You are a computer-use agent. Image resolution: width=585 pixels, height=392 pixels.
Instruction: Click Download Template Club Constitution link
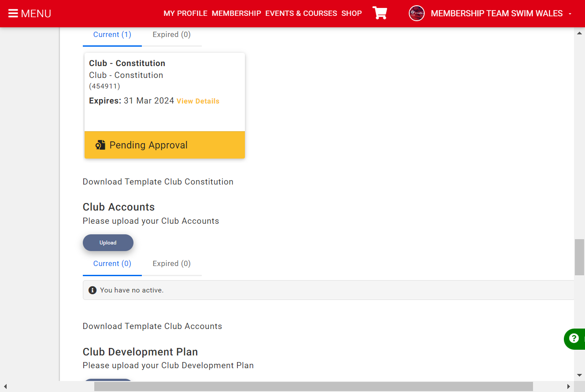[x=158, y=182]
